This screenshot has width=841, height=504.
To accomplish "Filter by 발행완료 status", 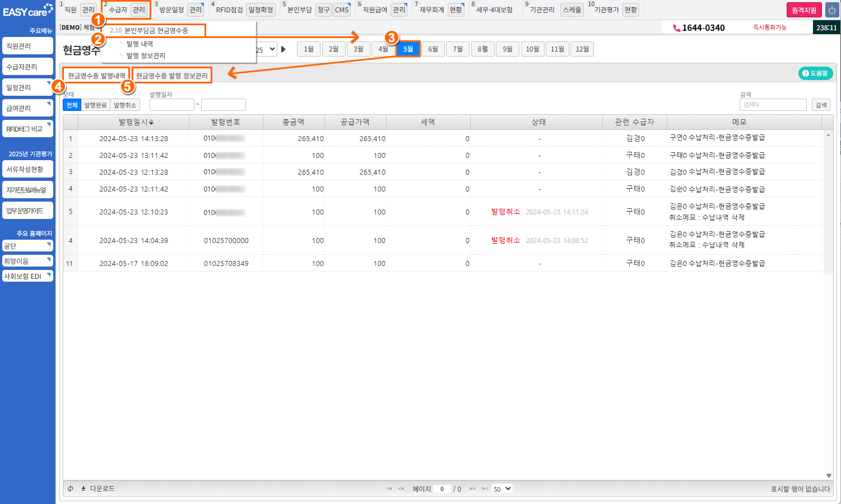I will click(x=95, y=105).
